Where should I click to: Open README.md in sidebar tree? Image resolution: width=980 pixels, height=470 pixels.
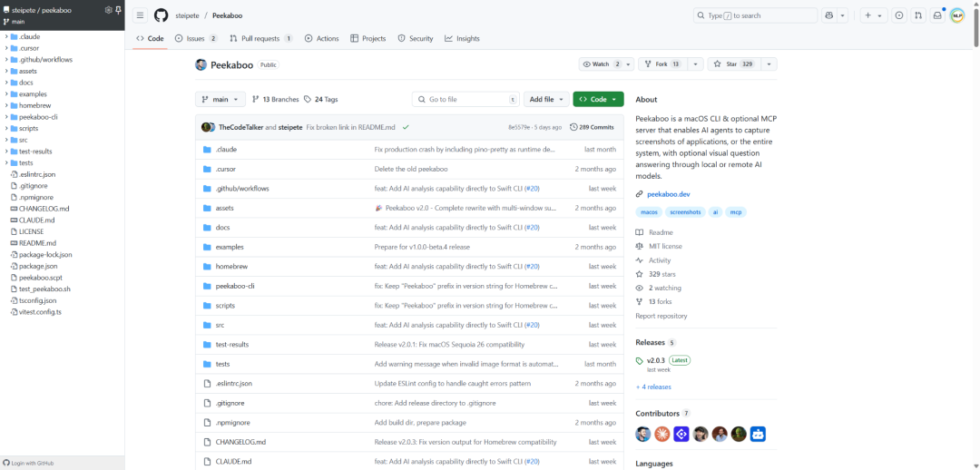[37, 243]
